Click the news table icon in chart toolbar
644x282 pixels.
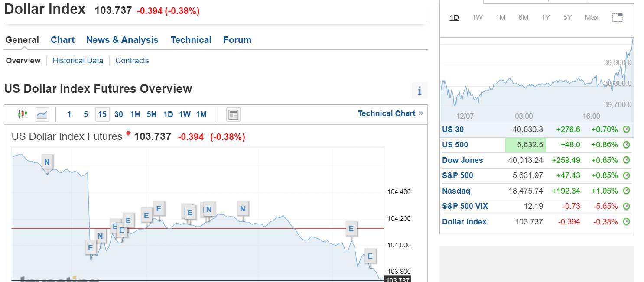pyautogui.click(x=233, y=114)
